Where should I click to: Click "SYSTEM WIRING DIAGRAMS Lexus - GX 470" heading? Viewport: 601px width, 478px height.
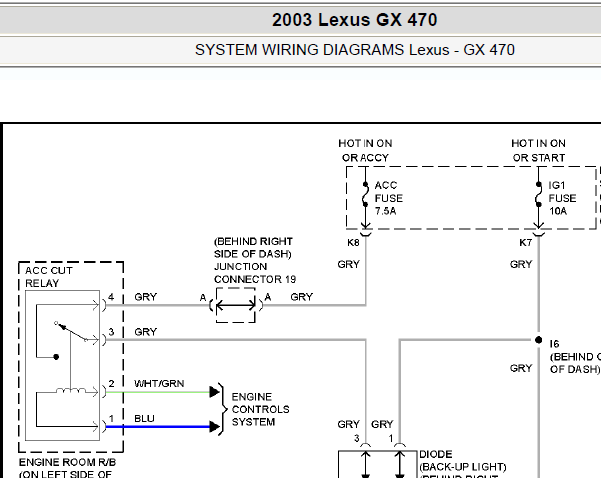pos(355,50)
